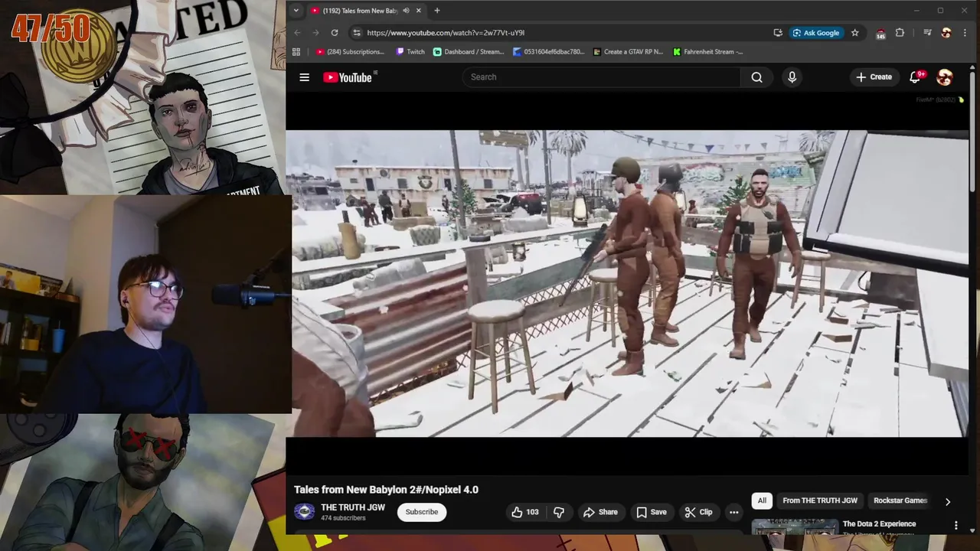Start voice search with the microphone icon
980x551 pixels.
point(792,77)
